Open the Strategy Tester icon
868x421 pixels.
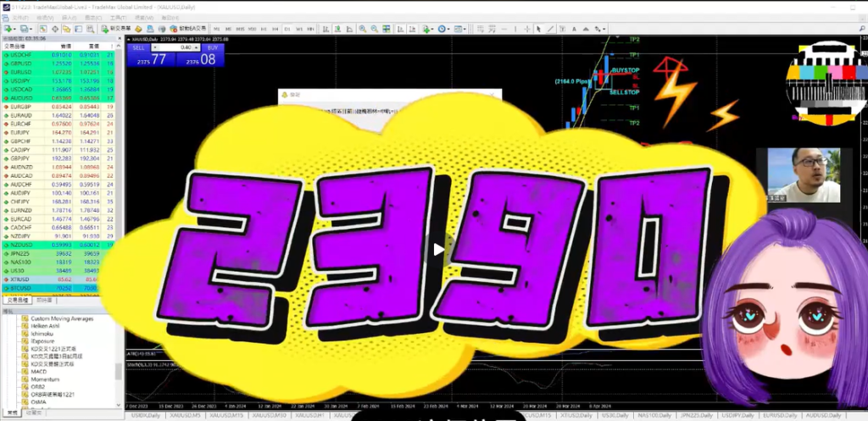(90, 29)
